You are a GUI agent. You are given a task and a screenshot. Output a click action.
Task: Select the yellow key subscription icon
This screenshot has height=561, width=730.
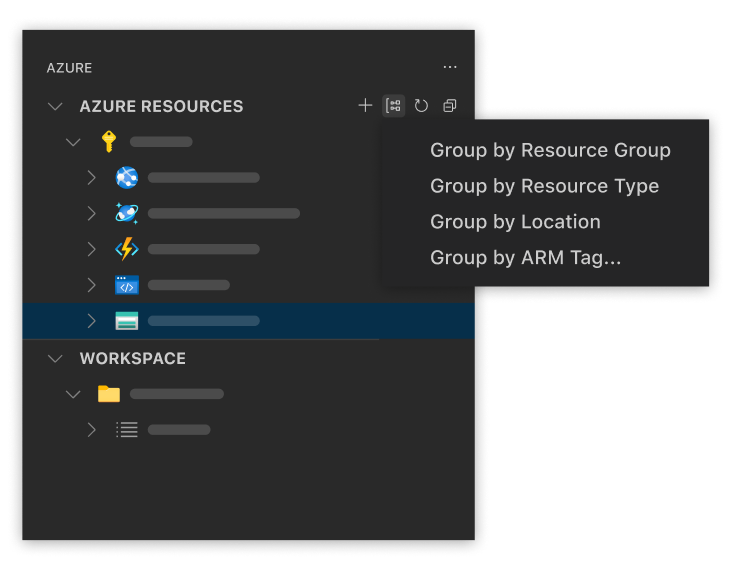coord(109,142)
